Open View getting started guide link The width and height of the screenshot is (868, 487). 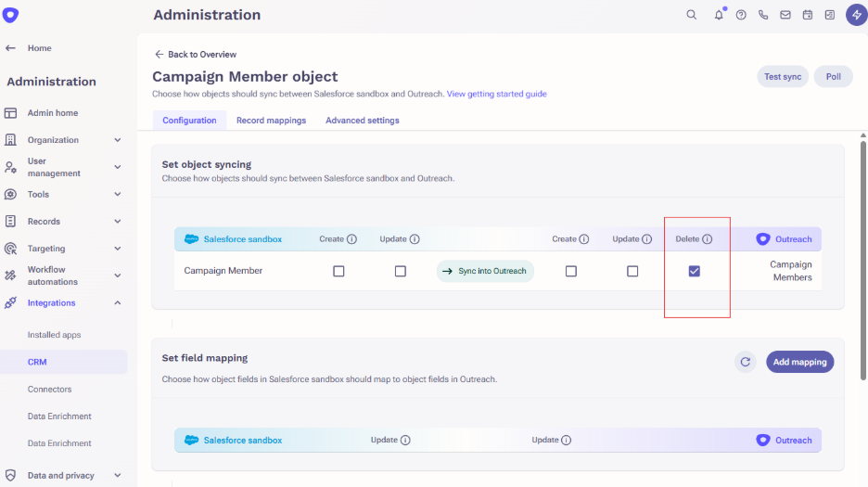click(x=496, y=94)
